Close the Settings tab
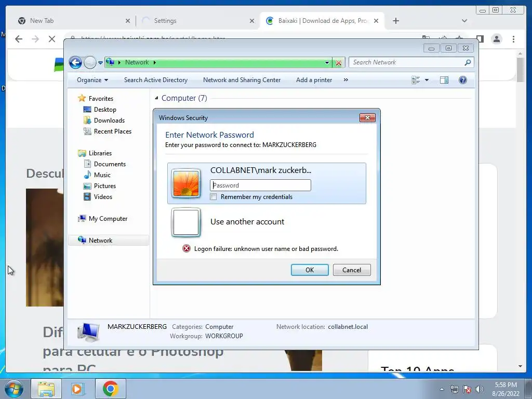Screen dimensions: 532x399 pos(252,21)
